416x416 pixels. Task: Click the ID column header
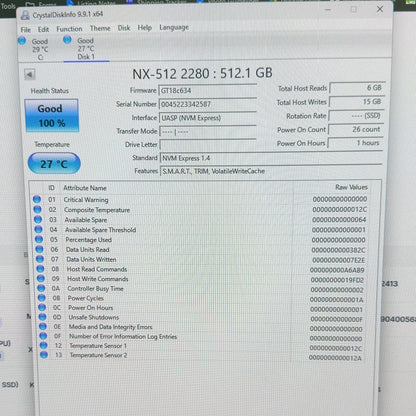[51, 188]
